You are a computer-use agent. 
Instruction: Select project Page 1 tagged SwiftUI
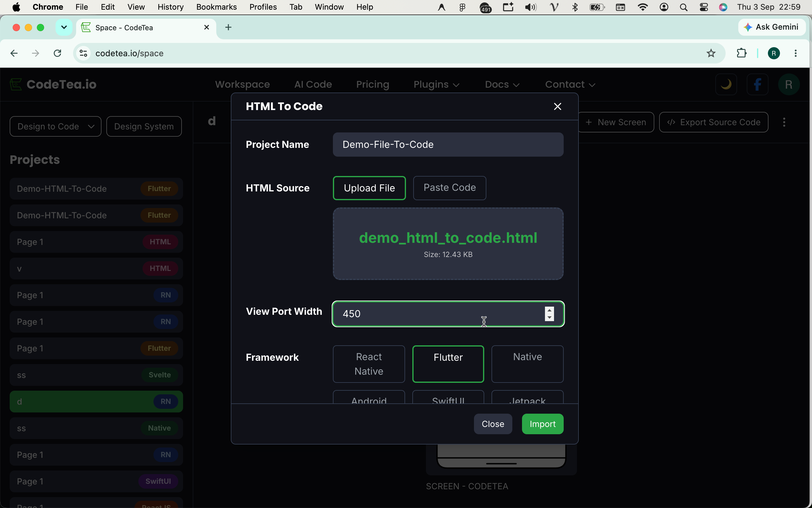(96, 481)
